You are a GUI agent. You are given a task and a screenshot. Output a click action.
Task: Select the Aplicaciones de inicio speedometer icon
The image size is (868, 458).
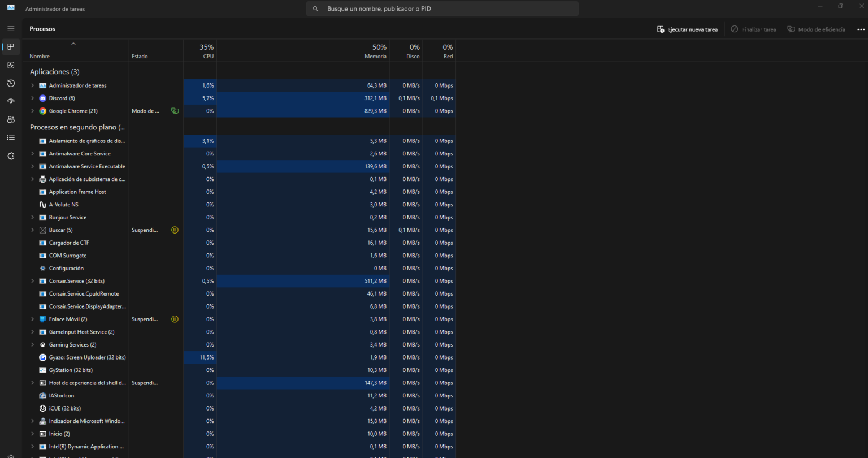(x=10, y=101)
